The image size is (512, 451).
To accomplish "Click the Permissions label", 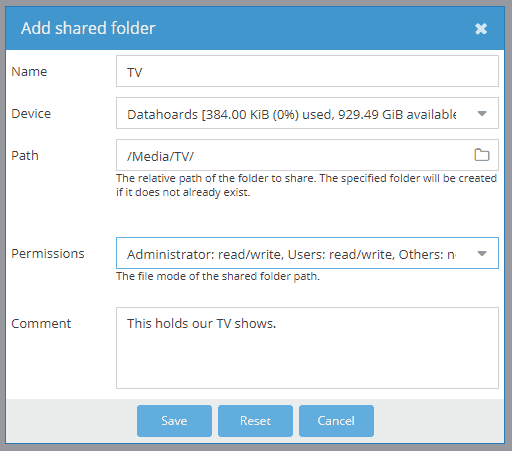I will [48, 254].
